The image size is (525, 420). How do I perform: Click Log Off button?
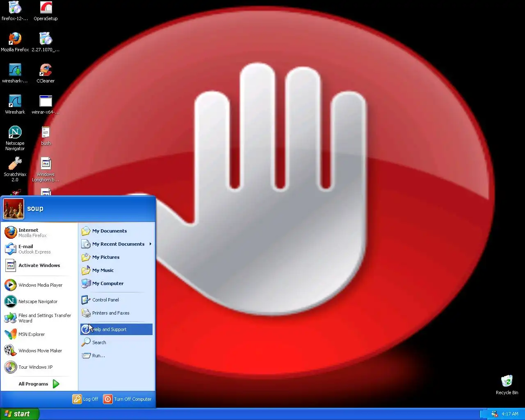pos(86,399)
